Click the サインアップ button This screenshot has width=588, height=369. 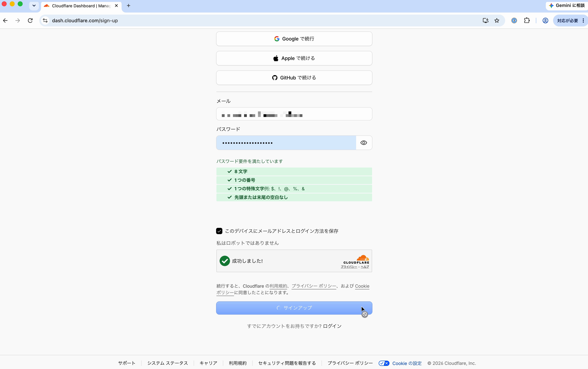294,308
